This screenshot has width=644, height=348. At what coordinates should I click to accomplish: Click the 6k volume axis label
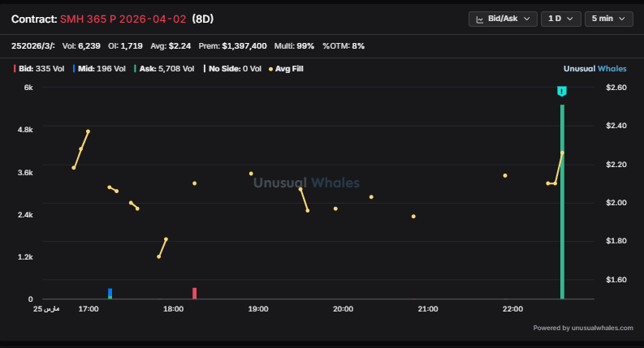[28, 88]
